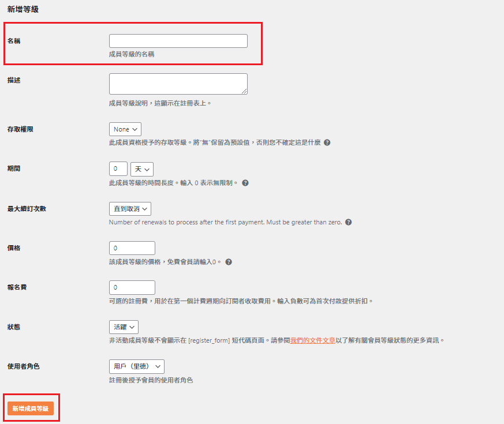Click the help icon after 期間 description
The height and width of the screenshot is (424, 504).
pyautogui.click(x=245, y=183)
